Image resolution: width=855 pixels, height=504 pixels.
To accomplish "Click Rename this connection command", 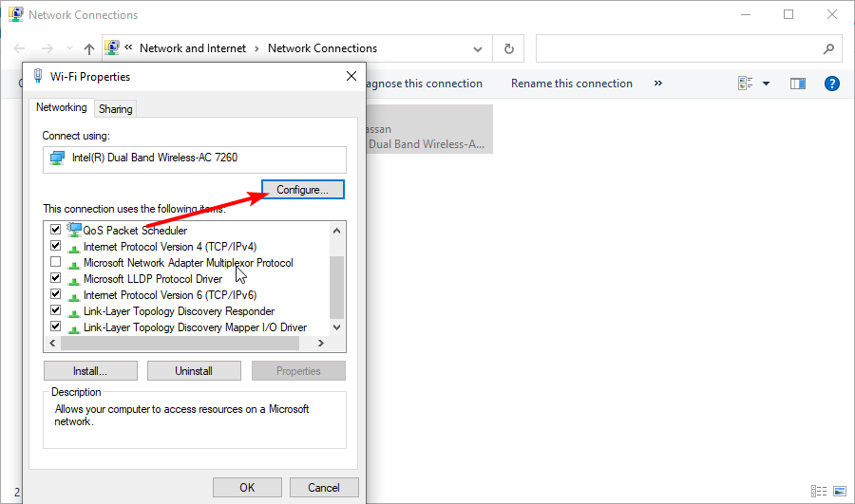I will pyautogui.click(x=572, y=84).
